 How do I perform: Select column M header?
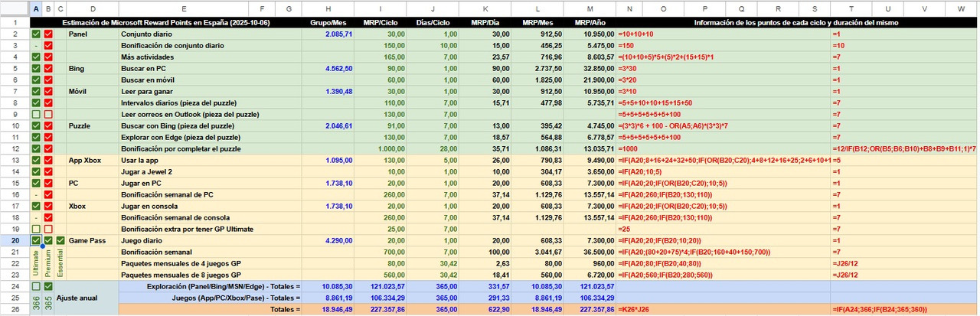point(590,8)
